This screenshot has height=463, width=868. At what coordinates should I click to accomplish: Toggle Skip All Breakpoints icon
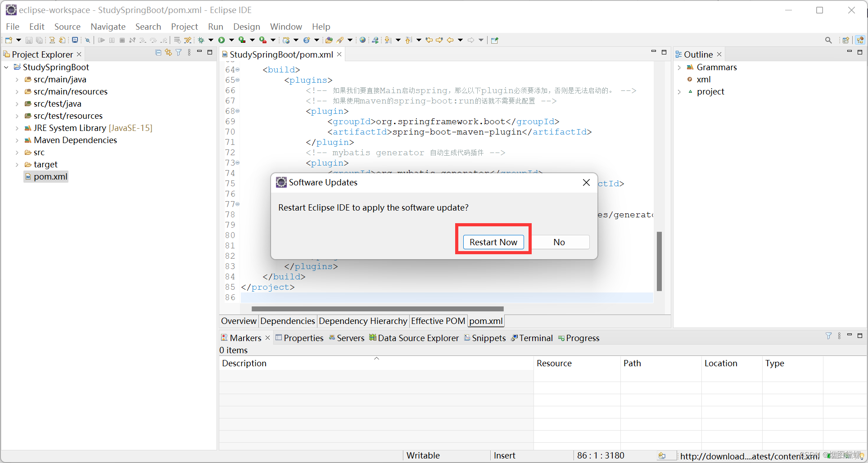(x=88, y=40)
